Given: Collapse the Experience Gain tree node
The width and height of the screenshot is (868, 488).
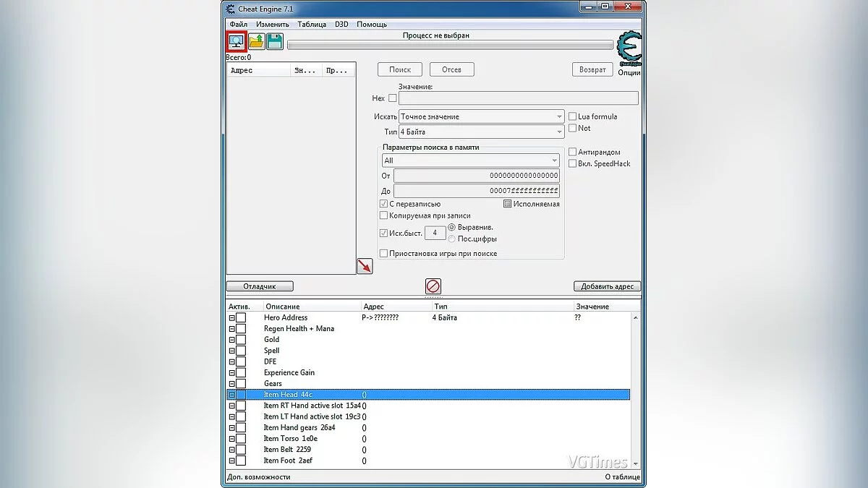Looking at the screenshot, I should [232, 373].
